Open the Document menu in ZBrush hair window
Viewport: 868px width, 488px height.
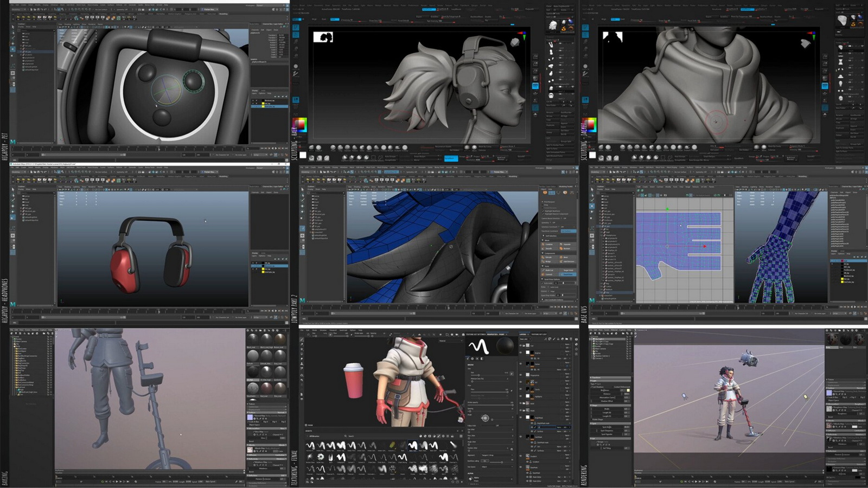point(318,5)
